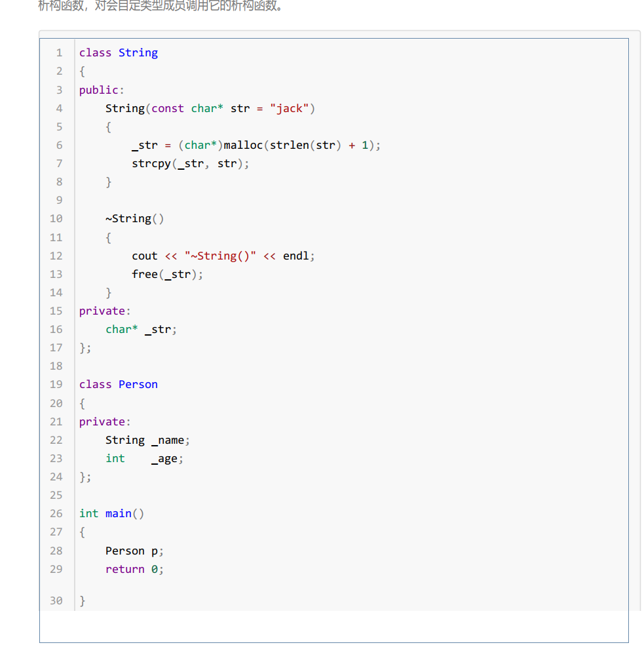Click line number 10 in the gutter
Screen dimensions: 644x645
tap(56, 219)
